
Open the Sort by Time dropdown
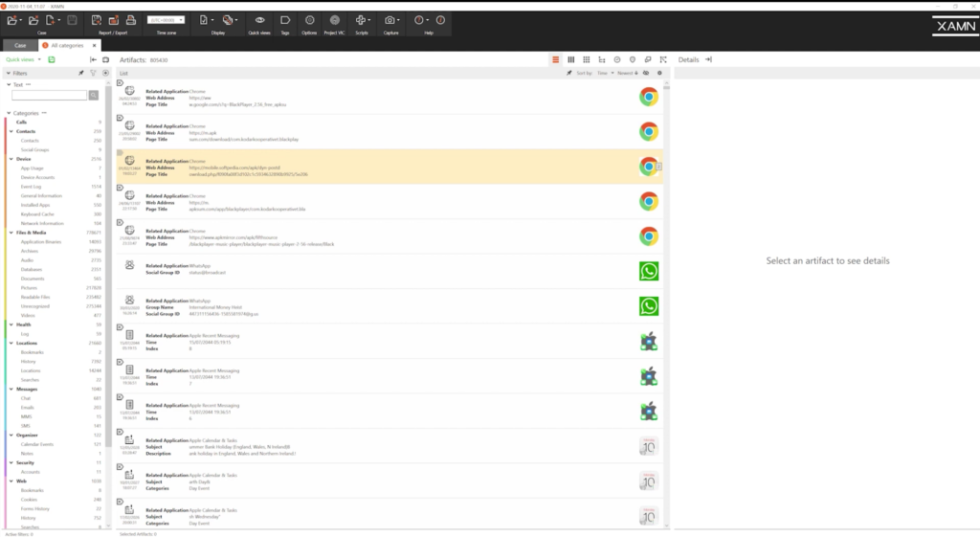605,73
